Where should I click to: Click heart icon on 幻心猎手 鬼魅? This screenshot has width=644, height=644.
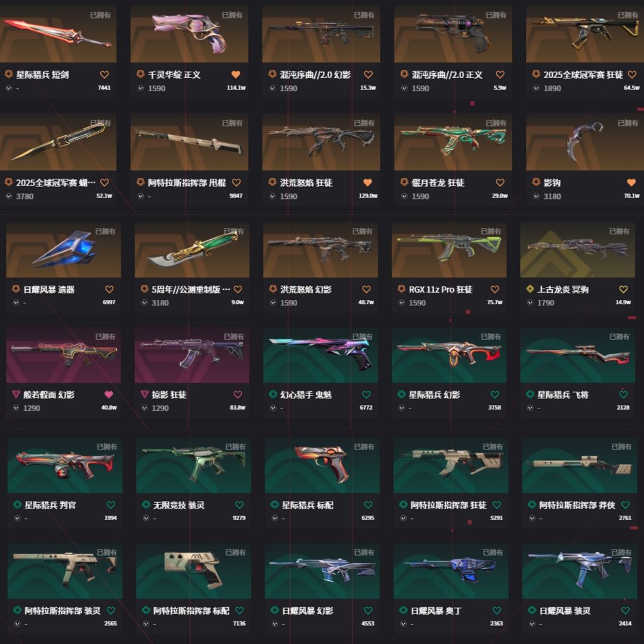(x=366, y=395)
